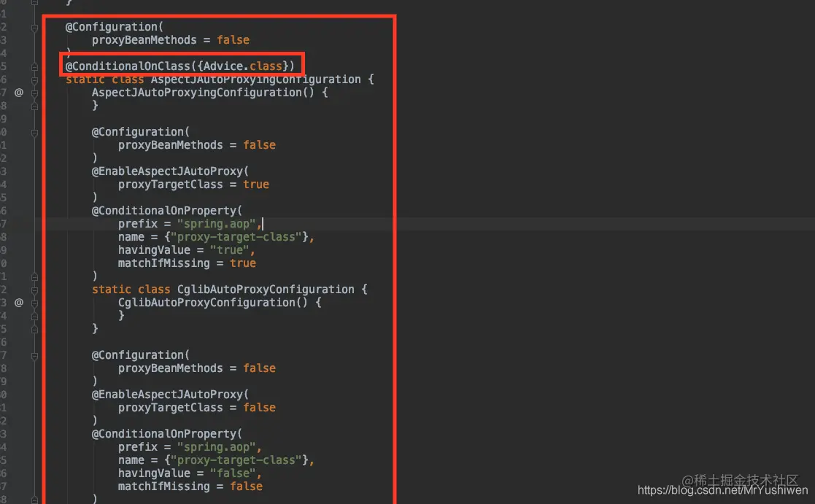Click fold end marker closing CglibAutoProxyConfiguration class
The height and width of the screenshot is (504, 815).
click(x=34, y=330)
